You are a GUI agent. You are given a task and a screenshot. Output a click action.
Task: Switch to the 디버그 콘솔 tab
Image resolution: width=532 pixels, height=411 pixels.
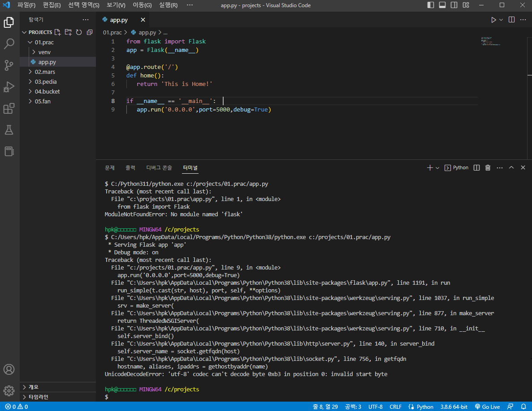tap(159, 168)
